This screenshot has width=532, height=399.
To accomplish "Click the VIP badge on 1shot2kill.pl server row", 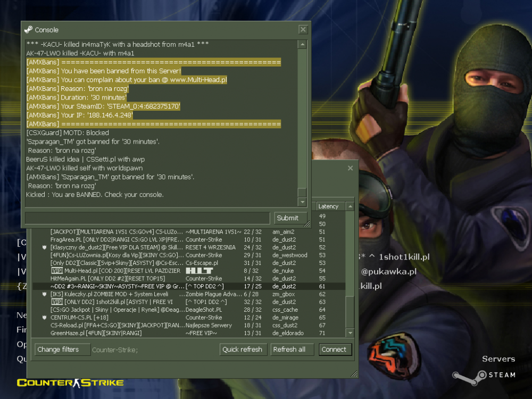I will point(56,302).
